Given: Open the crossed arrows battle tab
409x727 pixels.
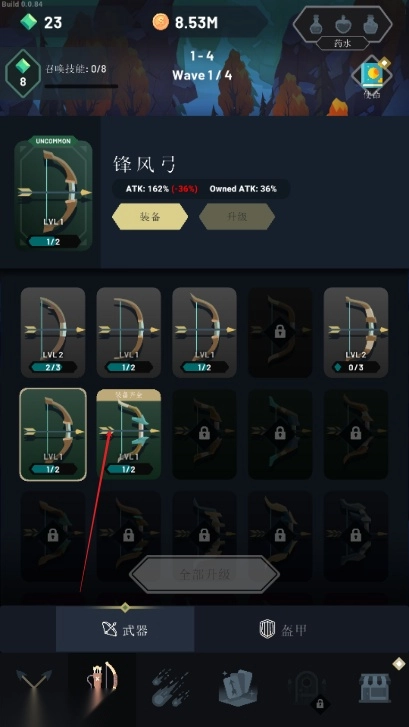Looking at the screenshot, I should click(x=34, y=686).
